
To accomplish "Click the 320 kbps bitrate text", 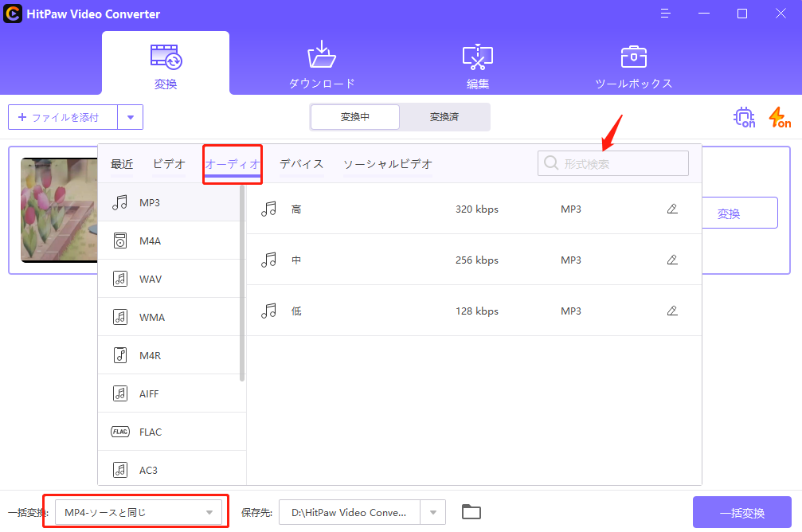I will 477,209.
